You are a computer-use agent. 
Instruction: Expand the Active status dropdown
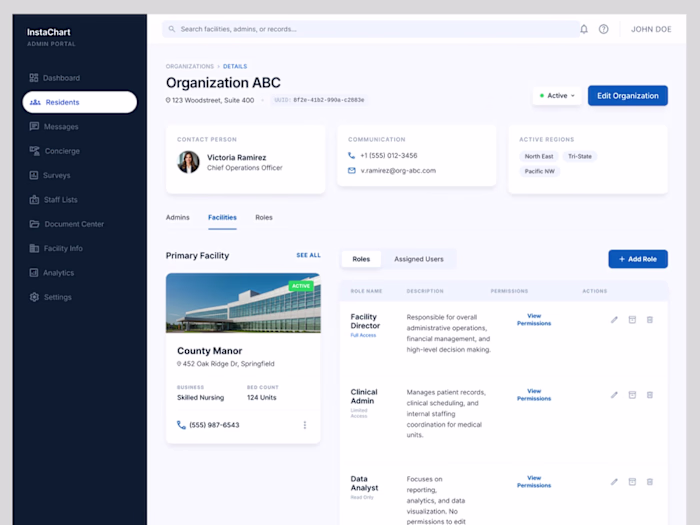pyautogui.click(x=557, y=96)
